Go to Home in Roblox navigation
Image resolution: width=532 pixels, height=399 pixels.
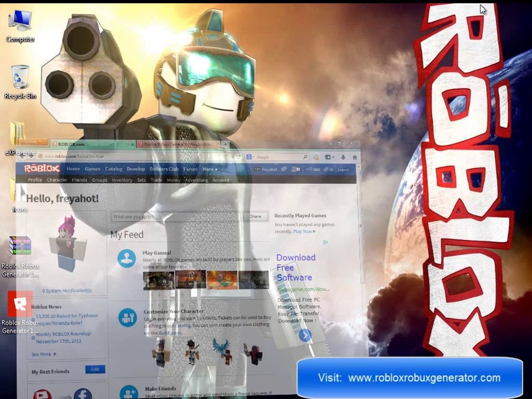pos(73,168)
